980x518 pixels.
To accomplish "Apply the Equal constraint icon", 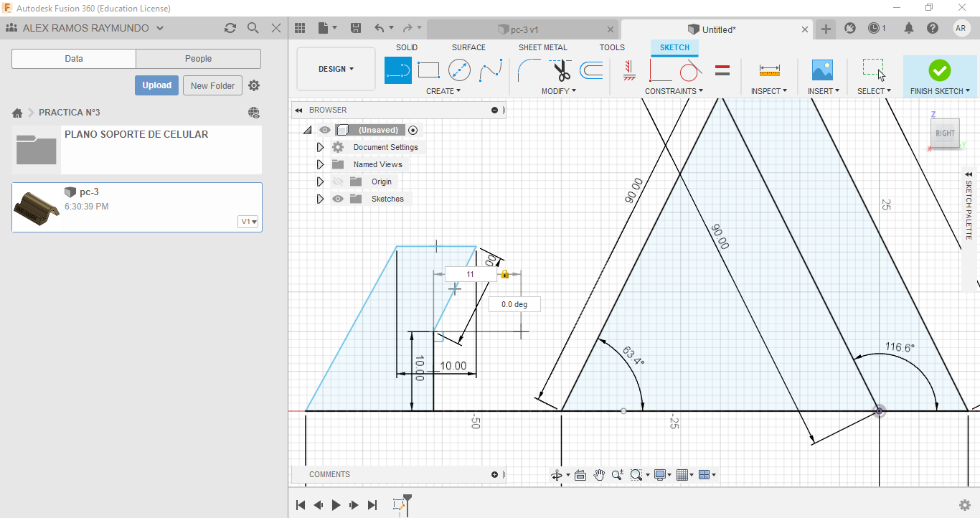I will click(x=722, y=70).
